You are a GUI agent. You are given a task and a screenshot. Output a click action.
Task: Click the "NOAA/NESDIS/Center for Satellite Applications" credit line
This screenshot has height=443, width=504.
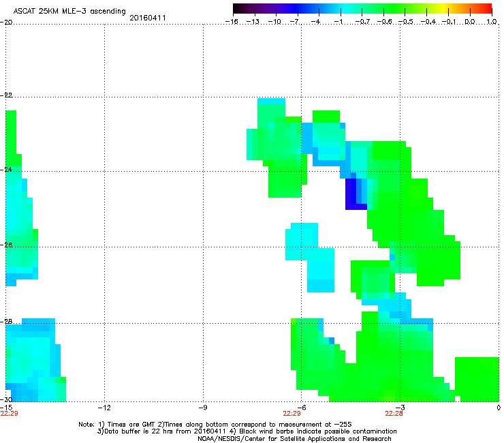tap(294, 439)
